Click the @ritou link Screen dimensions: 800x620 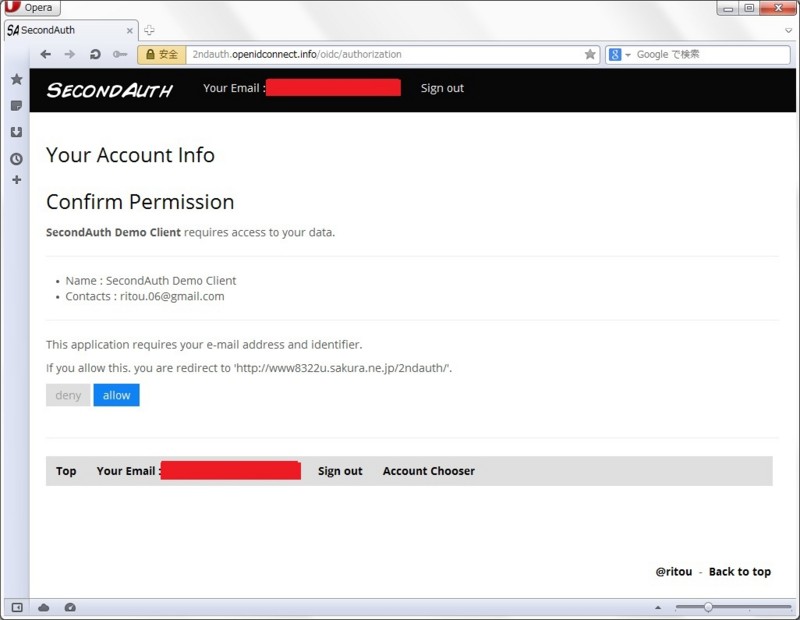pyautogui.click(x=673, y=572)
